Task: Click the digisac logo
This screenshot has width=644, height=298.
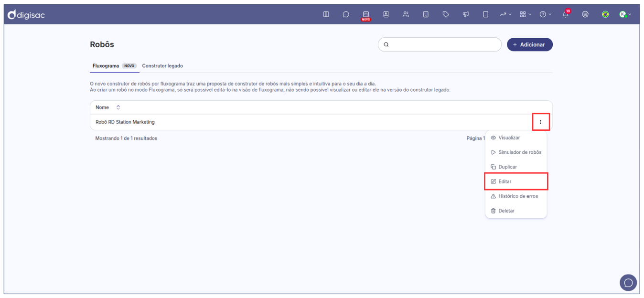Action: pyautogui.click(x=27, y=15)
